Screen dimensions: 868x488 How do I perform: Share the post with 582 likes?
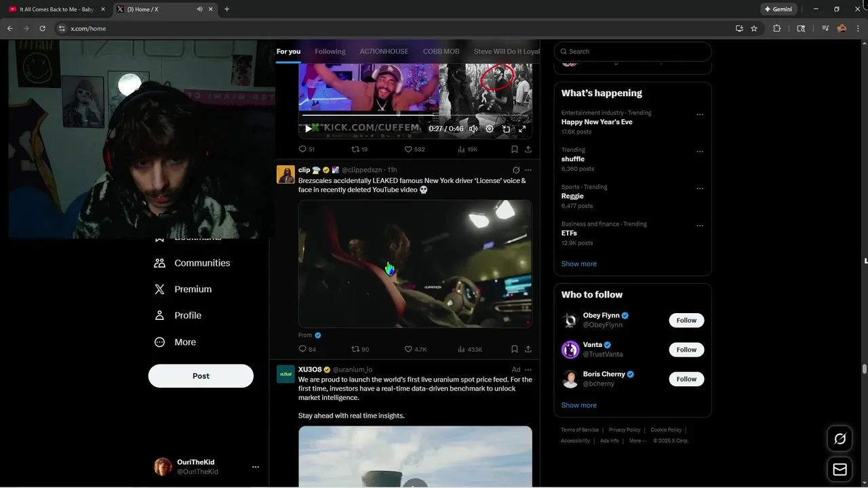click(528, 149)
